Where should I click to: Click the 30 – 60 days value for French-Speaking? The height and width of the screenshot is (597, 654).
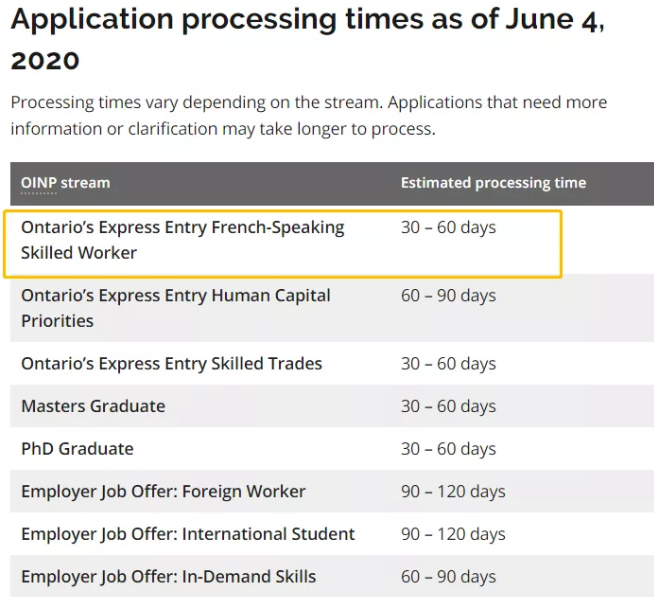click(x=448, y=228)
